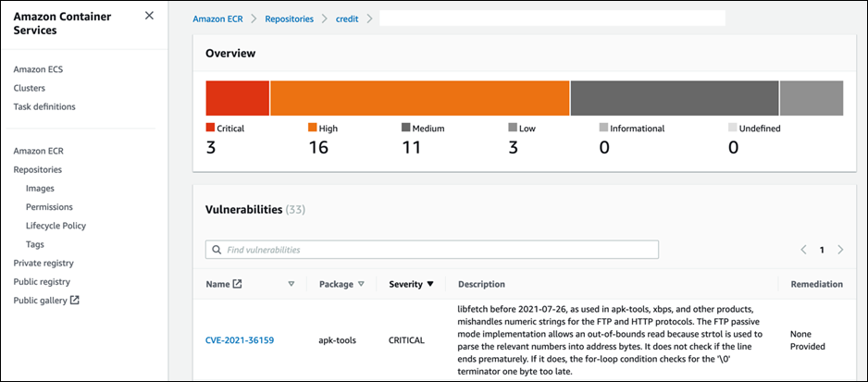This screenshot has width=868, height=382.
Task: Sort by Package column arrow
Action: point(361,284)
